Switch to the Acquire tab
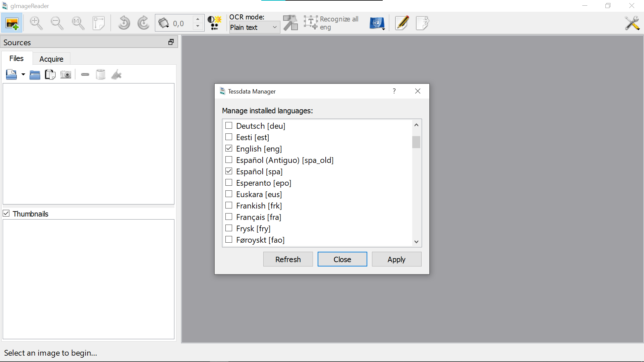This screenshot has width=644, height=362. coord(51,59)
